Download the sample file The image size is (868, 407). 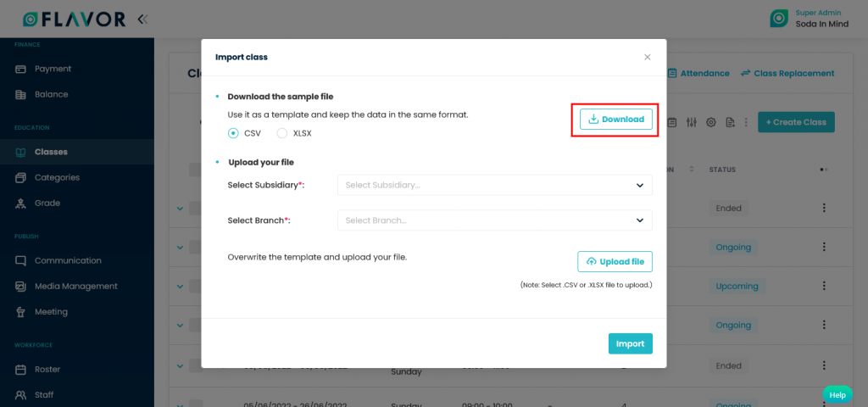click(616, 119)
